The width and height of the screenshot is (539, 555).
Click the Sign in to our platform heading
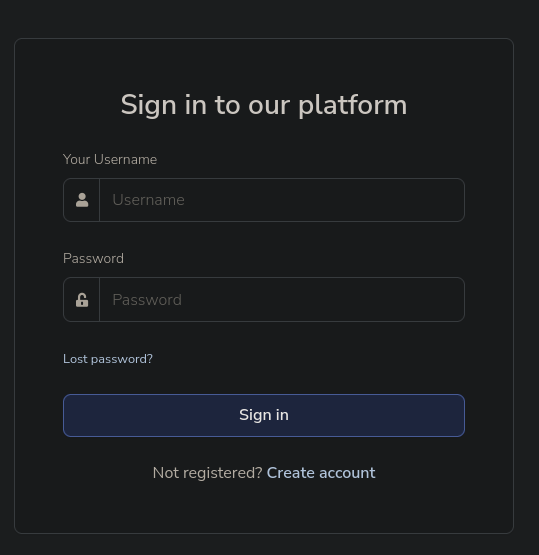(x=264, y=105)
